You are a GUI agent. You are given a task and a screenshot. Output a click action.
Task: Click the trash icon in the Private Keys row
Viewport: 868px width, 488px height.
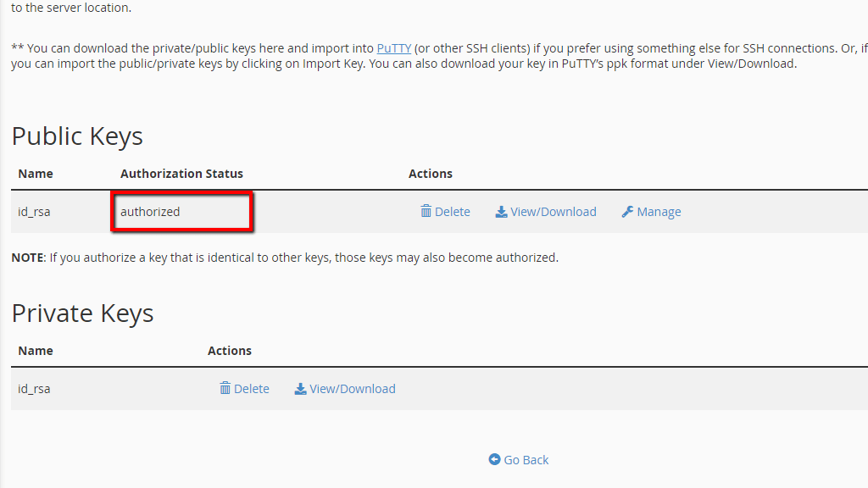click(225, 388)
